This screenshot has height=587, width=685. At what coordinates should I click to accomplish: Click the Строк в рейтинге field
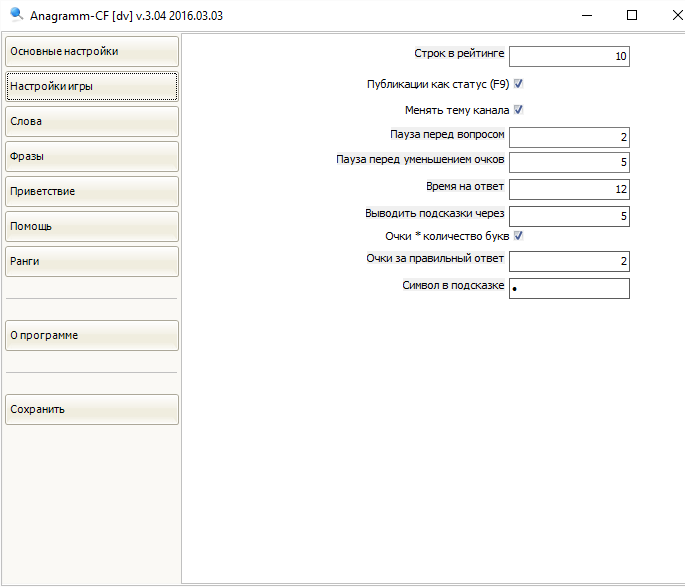[x=569, y=57]
